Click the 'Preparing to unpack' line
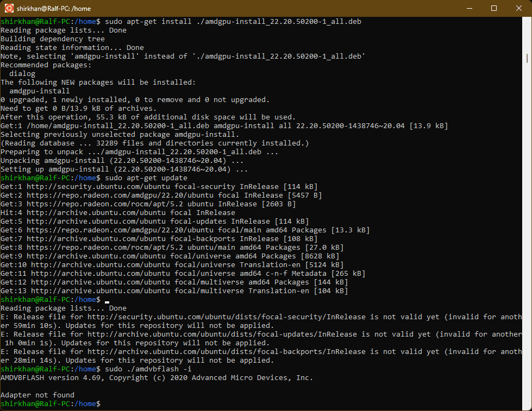The height and width of the screenshot is (411, 532). pyautogui.click(x=140, y=151)
